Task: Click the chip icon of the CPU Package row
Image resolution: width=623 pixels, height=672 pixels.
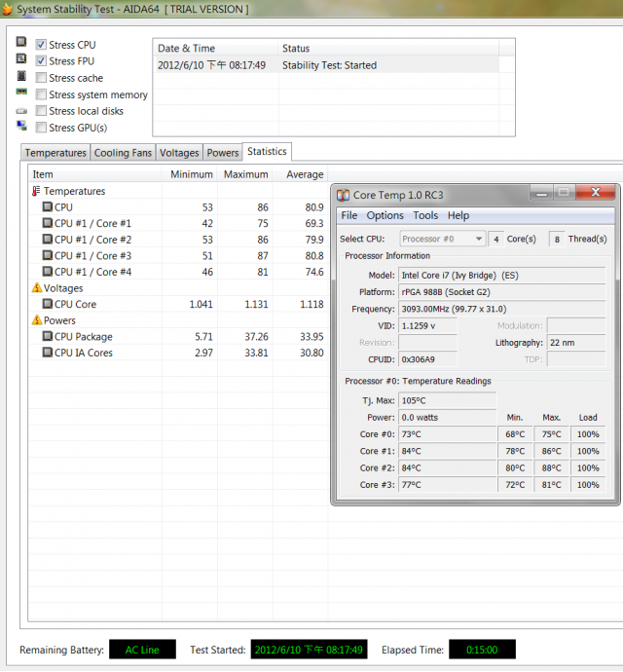Action: (48, 336)
